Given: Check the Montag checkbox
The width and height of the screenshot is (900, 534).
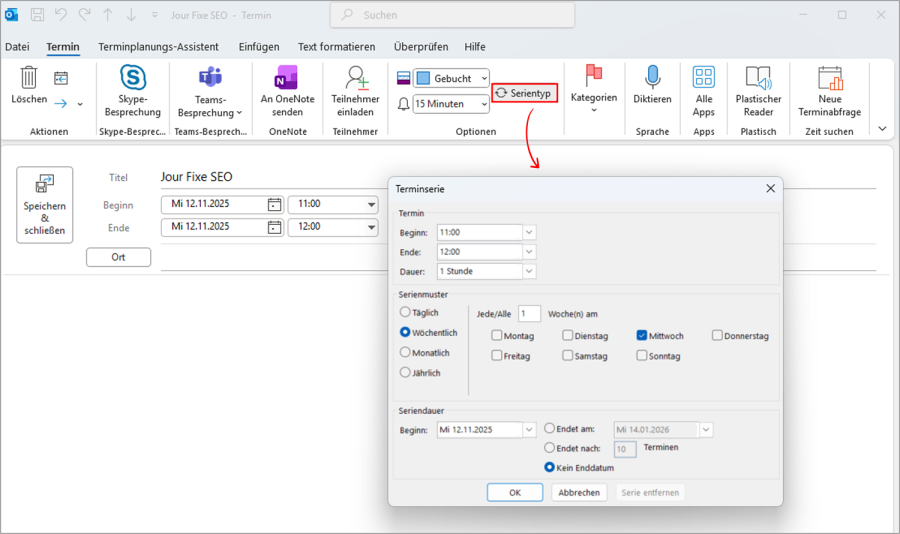Looking at the screenshot, I should coord(497,335).
